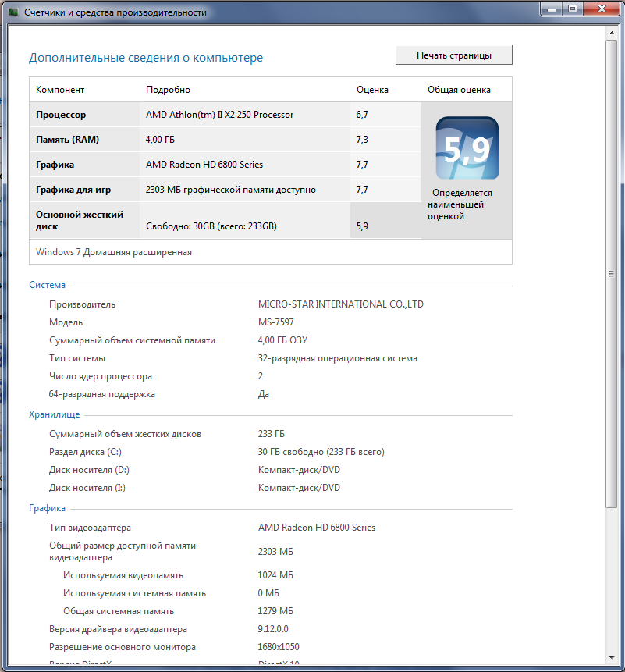Select the Процессор row label

(x=61, y=115)
